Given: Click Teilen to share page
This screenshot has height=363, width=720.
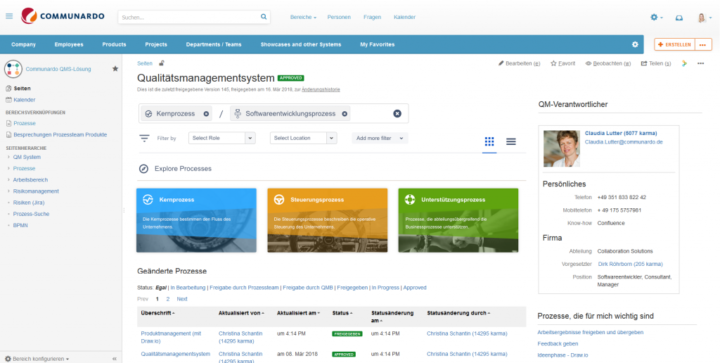Looking at the screenshot, I should (656, 63).
